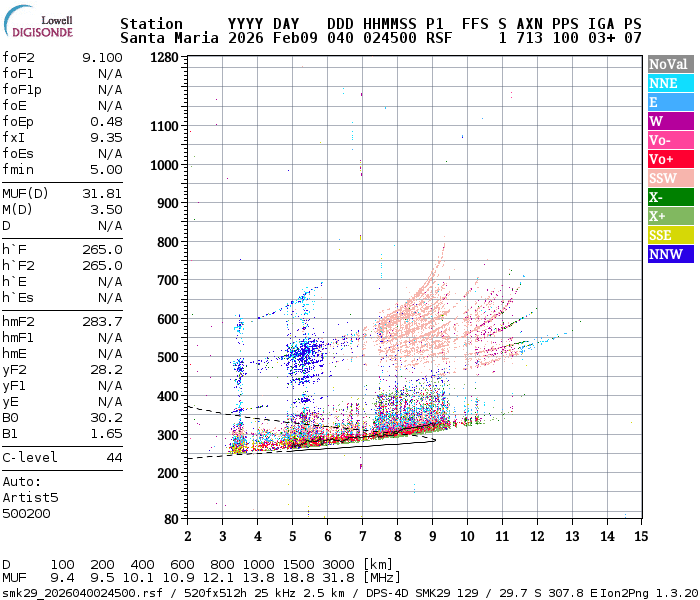Click the foF2 value 9.100
The image size is (700, 600).
102,58
